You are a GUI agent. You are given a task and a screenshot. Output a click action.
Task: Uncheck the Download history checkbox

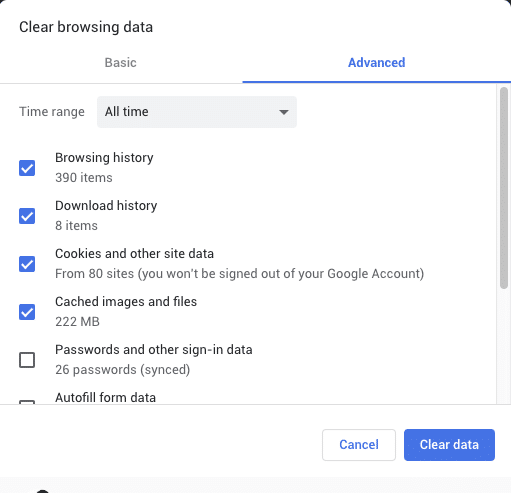click(x=27, y=216)
